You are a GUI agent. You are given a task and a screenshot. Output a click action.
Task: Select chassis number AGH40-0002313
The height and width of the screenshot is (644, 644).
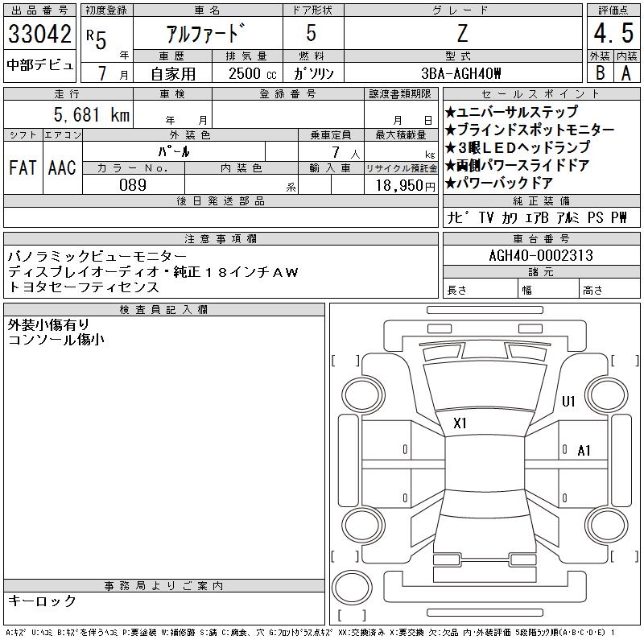pyautogui.click(x=541, y=255)
